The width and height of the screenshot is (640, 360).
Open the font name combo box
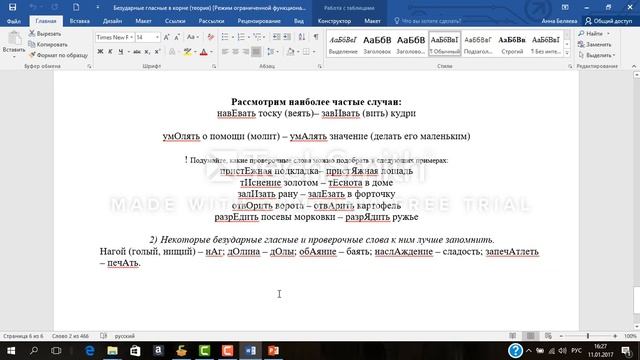point(115,37)
